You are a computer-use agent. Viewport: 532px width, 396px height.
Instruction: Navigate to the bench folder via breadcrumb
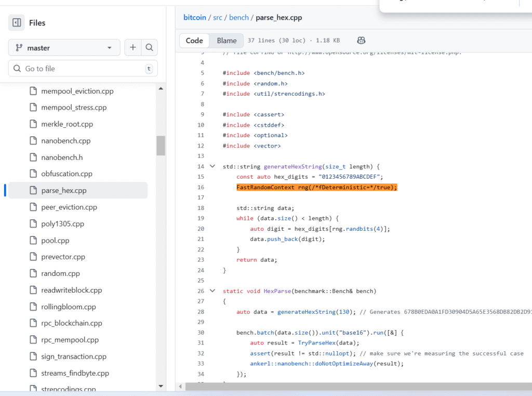pyautogui.click(x=238, y=17)
